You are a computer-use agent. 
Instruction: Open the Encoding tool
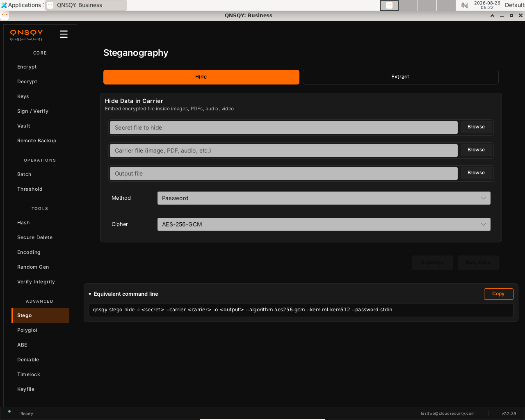(40, 252)
